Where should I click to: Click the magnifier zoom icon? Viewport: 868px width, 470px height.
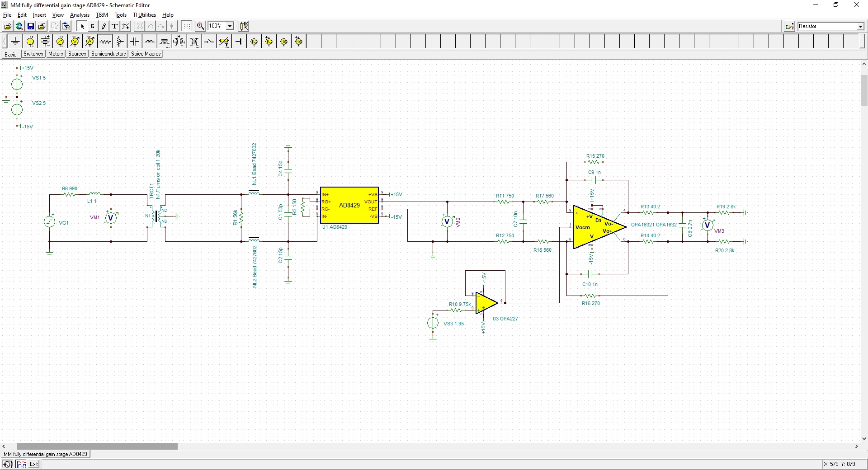201,26
